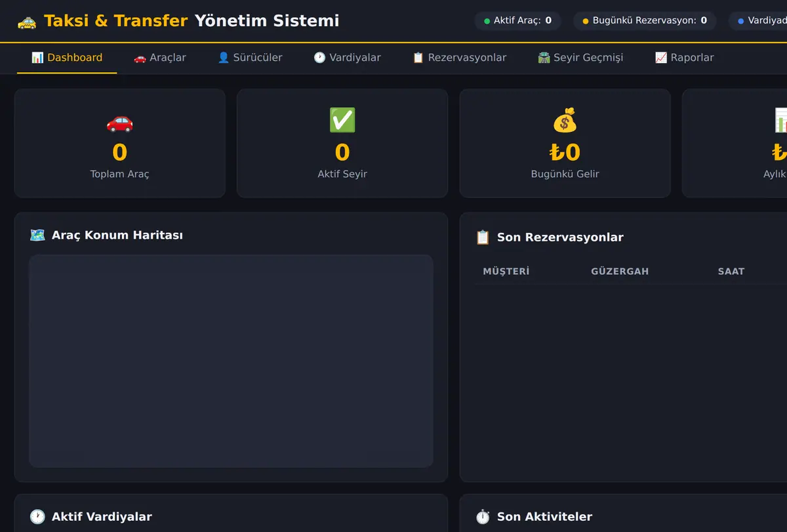The width and height of the screenshot is (787, 532).
Task: Click the map icon beside Araç Konum Haritası
Action: [37, 235]
